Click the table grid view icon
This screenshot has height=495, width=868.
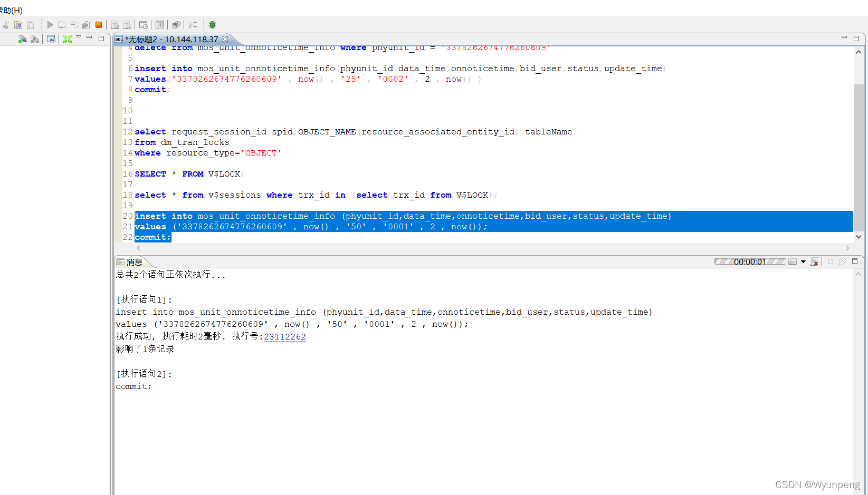click(x=160, y=25)
